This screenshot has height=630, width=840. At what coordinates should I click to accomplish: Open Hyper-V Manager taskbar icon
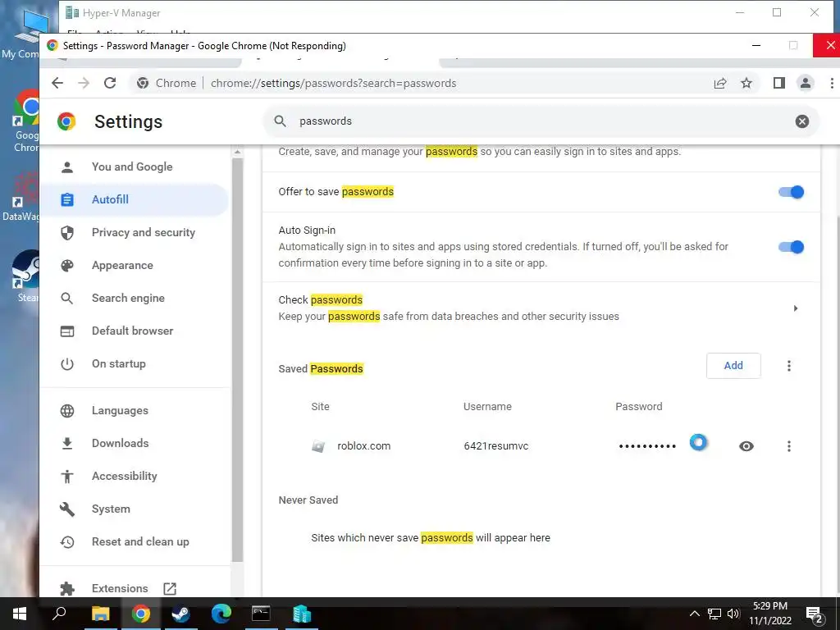[302, 614]
